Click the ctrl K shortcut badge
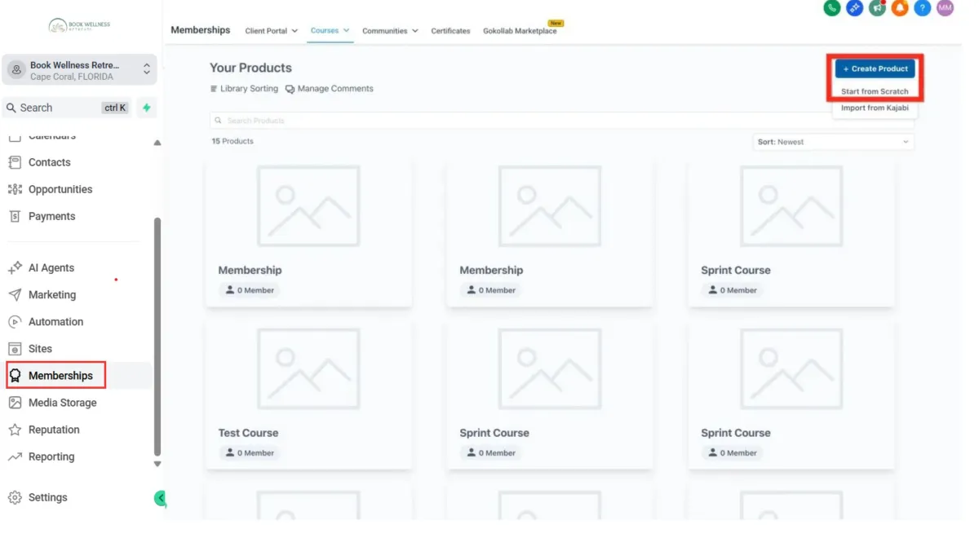 pos(115,108)
